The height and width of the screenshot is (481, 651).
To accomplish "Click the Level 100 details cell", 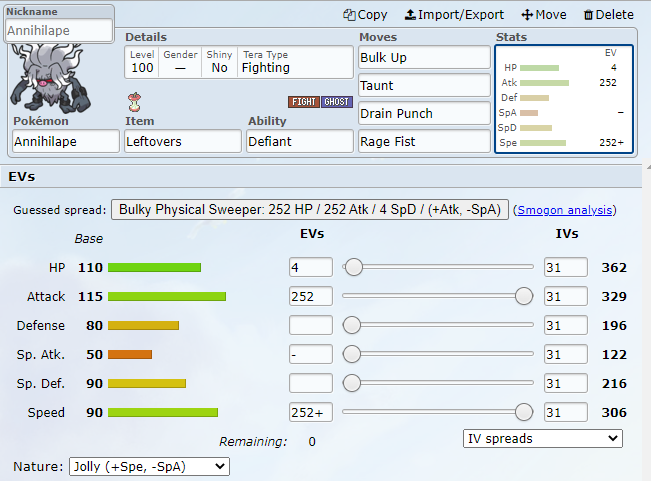I will click(142, 62).
